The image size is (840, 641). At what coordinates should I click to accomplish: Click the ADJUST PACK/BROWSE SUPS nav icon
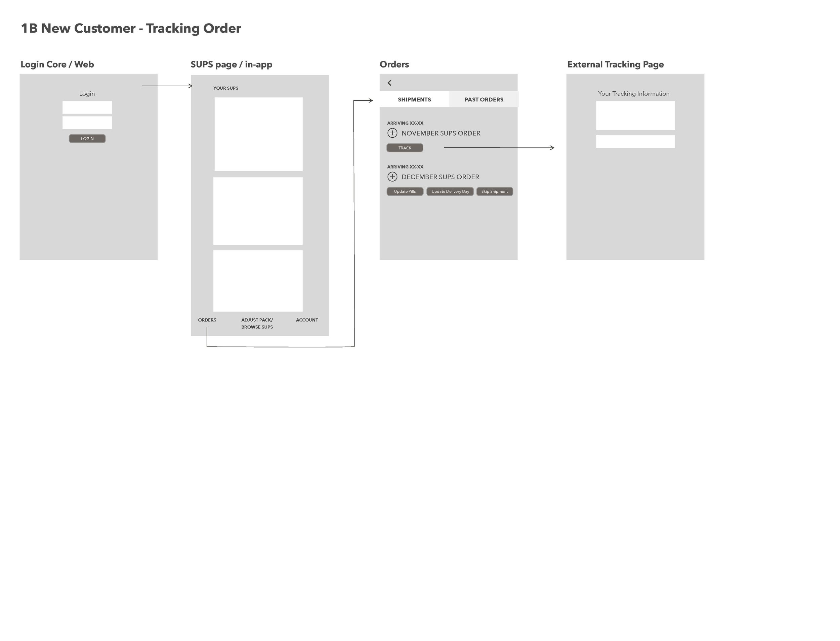click(x=257, y=323)
